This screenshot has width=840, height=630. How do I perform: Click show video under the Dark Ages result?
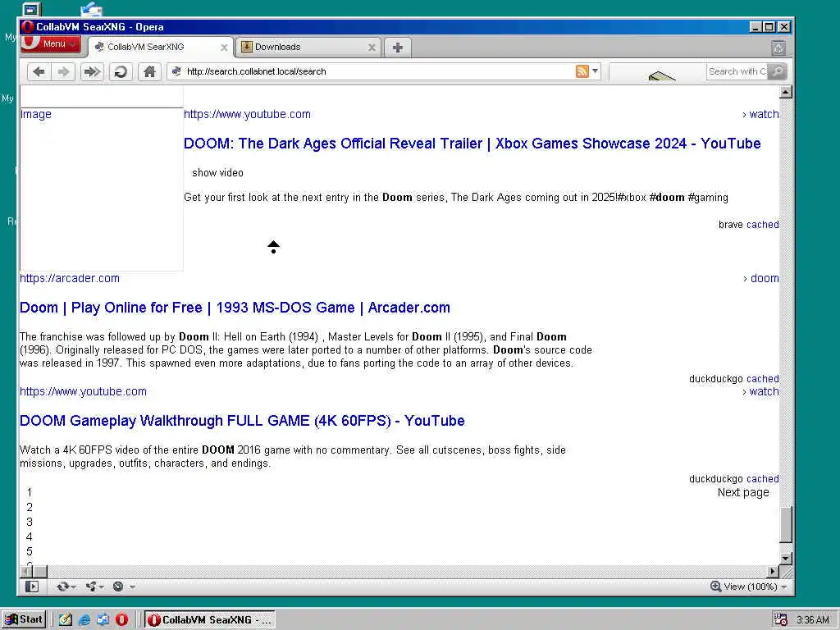pos(217,172)
